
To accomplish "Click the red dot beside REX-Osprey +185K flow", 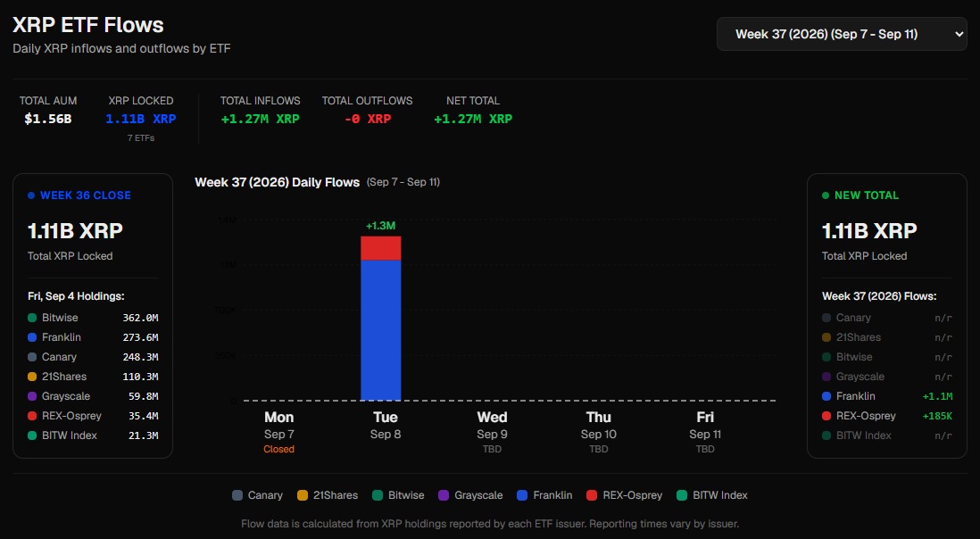I will coord(826,416).
